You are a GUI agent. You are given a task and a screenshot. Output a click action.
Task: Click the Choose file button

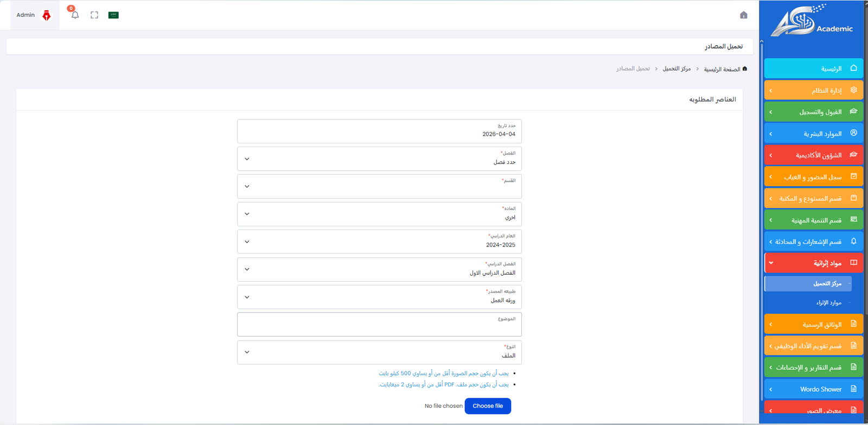[488, 406]
